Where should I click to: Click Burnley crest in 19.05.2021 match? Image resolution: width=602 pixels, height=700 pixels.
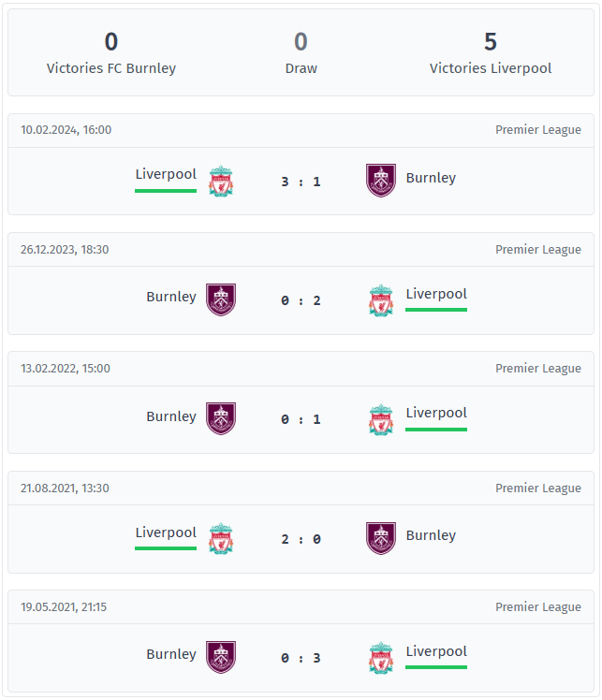coord(221,657)
